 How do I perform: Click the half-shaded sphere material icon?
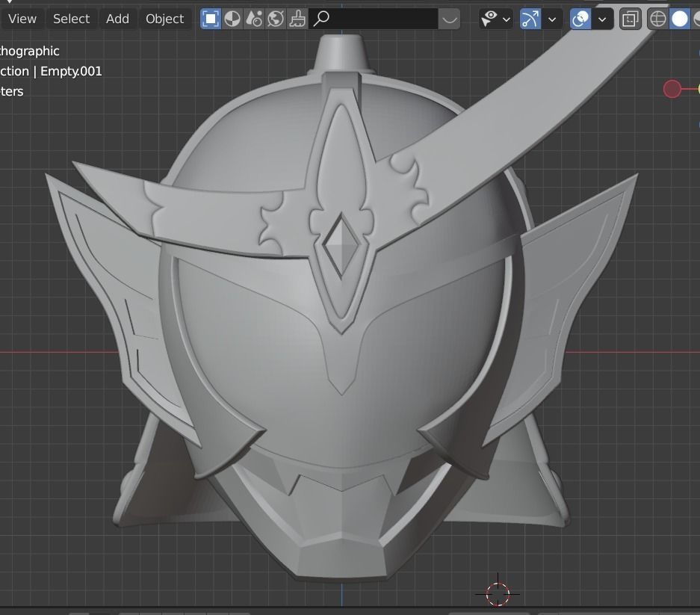232,19
